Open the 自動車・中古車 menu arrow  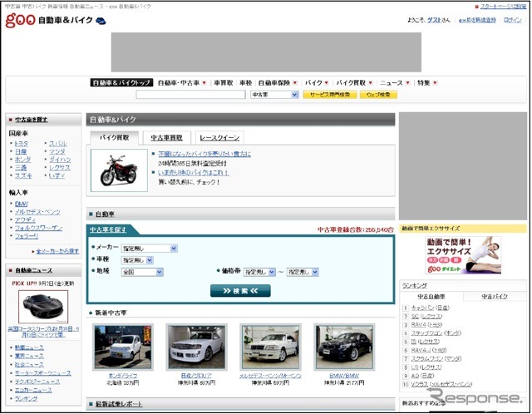pos(204,83)
